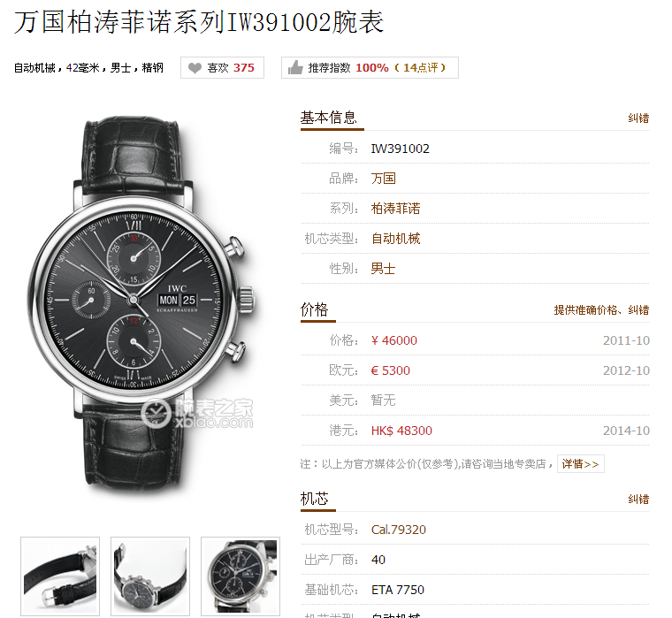Open the 详情>> price details button
672x618 pixels.
[x=581, y=463]
